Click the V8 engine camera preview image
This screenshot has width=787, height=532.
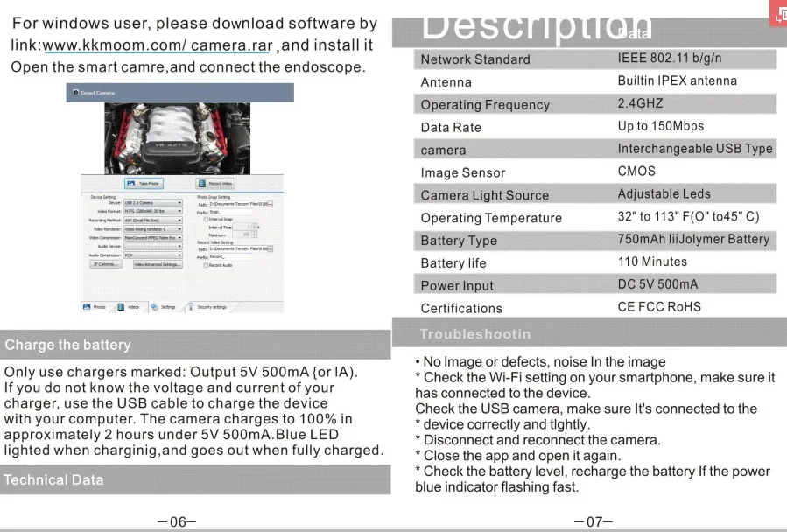tap(177, 138)
